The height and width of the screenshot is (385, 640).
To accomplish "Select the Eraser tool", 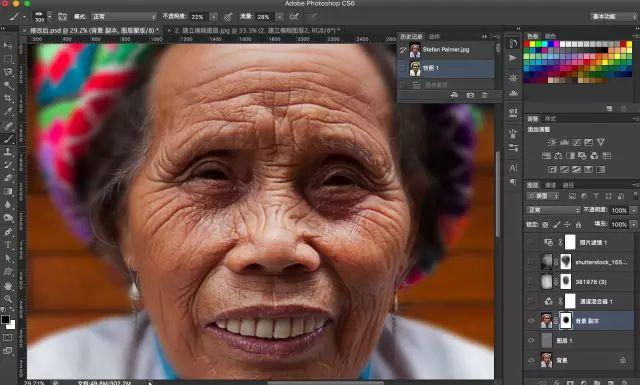I will (x=8, y=178).
